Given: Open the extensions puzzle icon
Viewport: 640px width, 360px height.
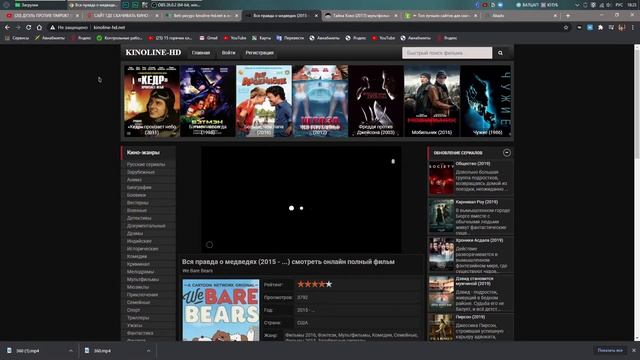Looking at the screenshot, I should [600, 27].
